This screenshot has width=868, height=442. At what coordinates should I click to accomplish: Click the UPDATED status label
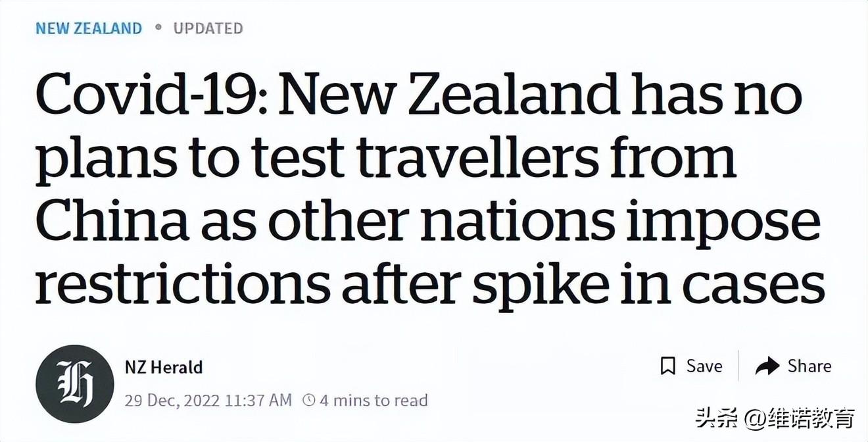(x=208, y=28)
